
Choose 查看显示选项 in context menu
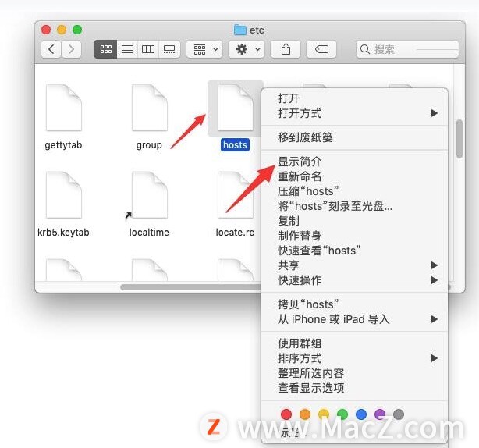pos(354,388)
